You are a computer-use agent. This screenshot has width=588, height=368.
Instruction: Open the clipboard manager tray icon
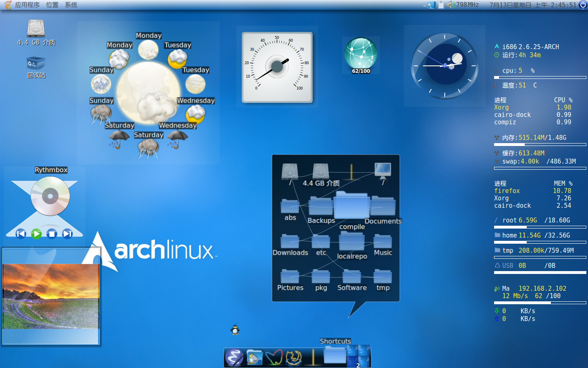(x=441, y=5)
